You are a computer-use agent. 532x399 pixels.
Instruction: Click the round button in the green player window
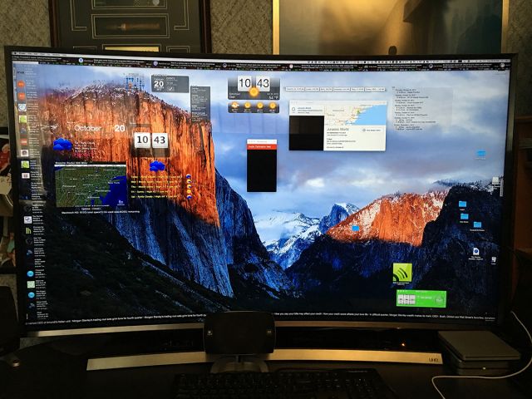point(440,300)
